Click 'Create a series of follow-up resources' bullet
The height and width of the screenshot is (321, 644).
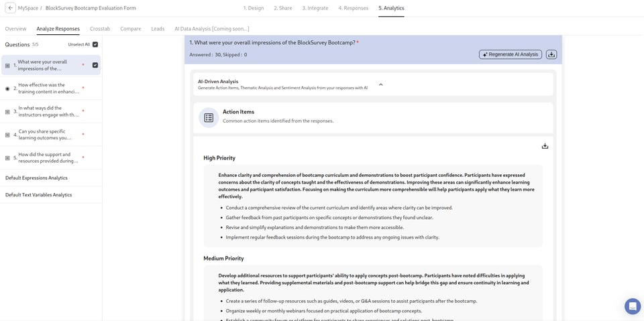[351, 301]
